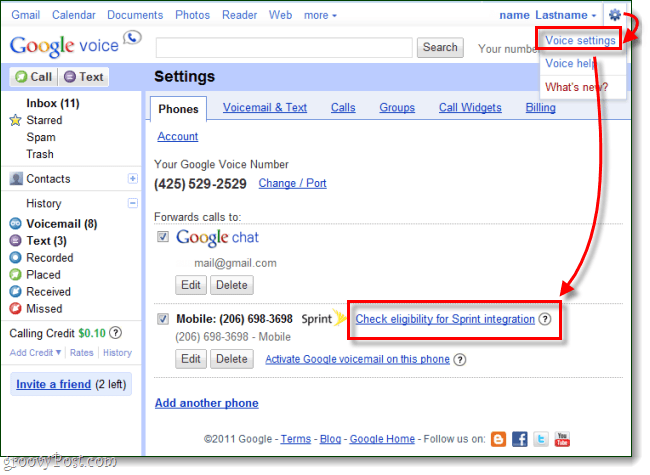
Task: Open the Account link
Action: [x=177, y=136]
